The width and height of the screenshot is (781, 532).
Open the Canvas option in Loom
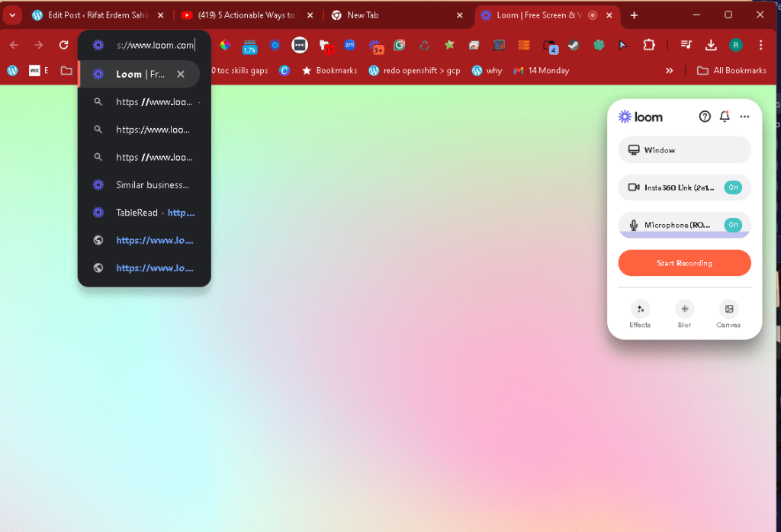(728, 314)
